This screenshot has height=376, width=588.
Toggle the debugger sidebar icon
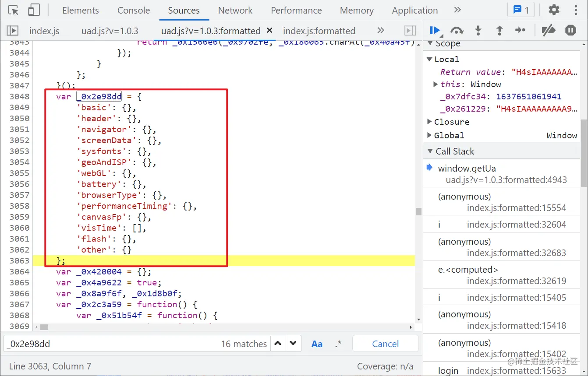pos(410,31)
